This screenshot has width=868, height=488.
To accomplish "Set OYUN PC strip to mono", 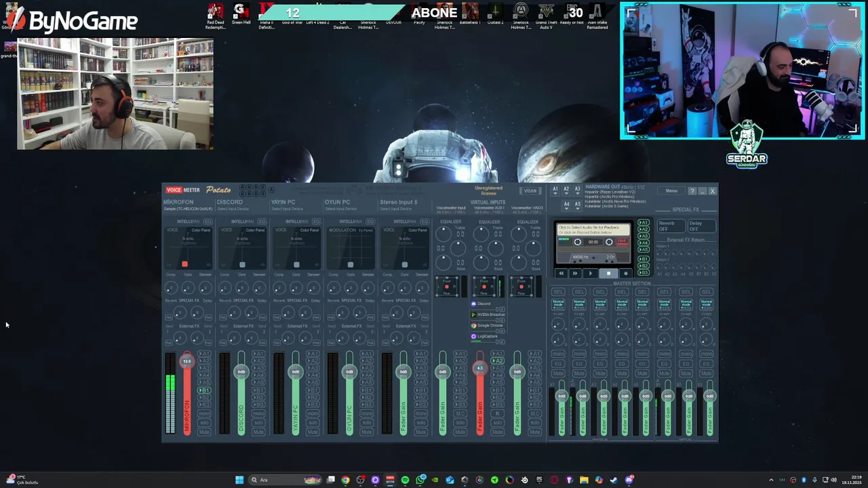I will pos(367,413).
